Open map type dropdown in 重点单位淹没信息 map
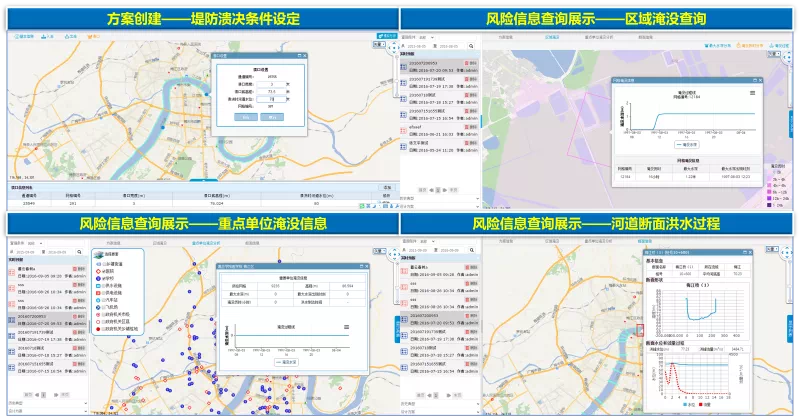Image resolution: width=800 pixels, height=416 pixels. (379, 251)
